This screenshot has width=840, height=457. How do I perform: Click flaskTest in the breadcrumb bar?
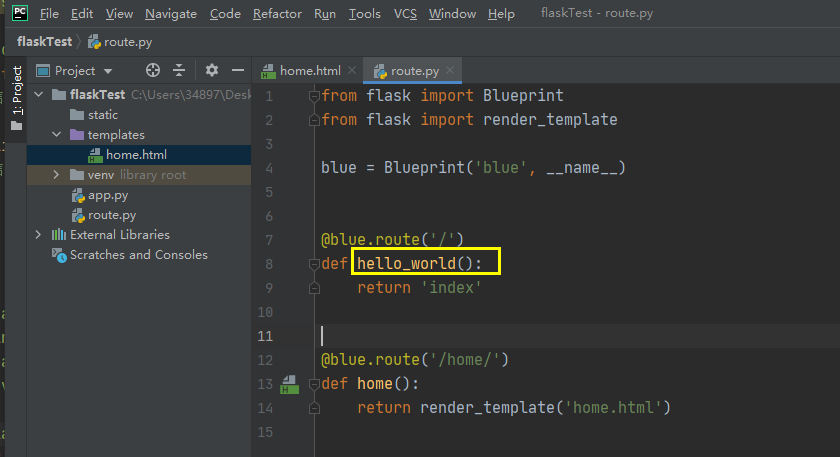(x=44, y=42)
